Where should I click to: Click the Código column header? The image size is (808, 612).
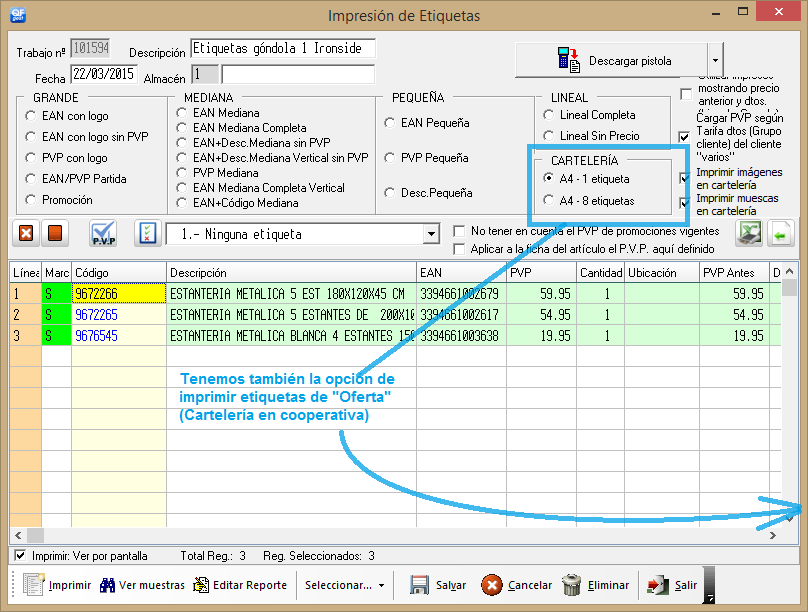(119, 273)
